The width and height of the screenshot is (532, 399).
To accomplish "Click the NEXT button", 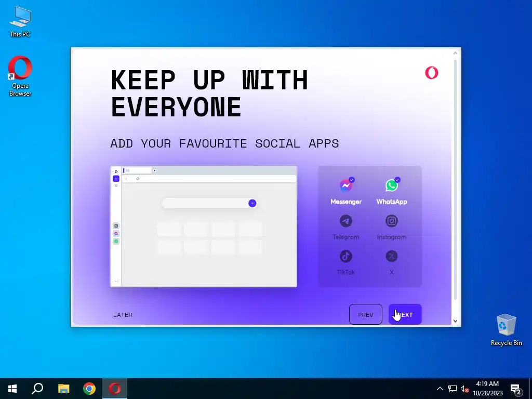I will click(x=405, y=314).
